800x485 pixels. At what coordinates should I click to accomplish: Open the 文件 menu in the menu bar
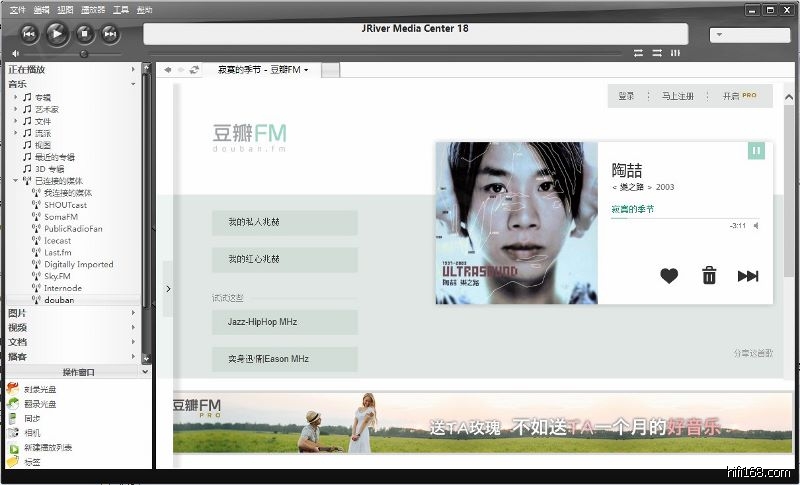(17, 9)
